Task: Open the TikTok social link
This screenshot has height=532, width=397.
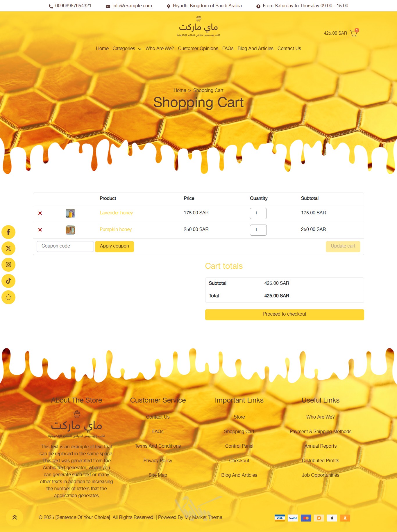Action: (x=8, y=281)
